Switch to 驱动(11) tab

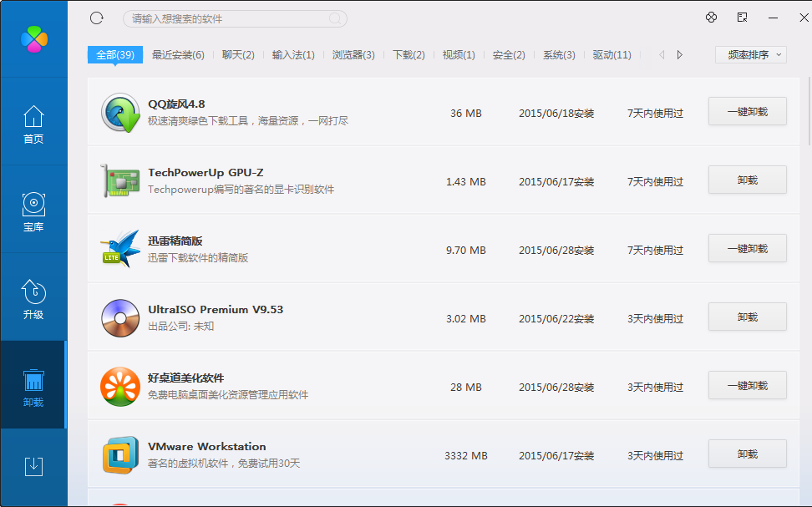pos(612,55)
